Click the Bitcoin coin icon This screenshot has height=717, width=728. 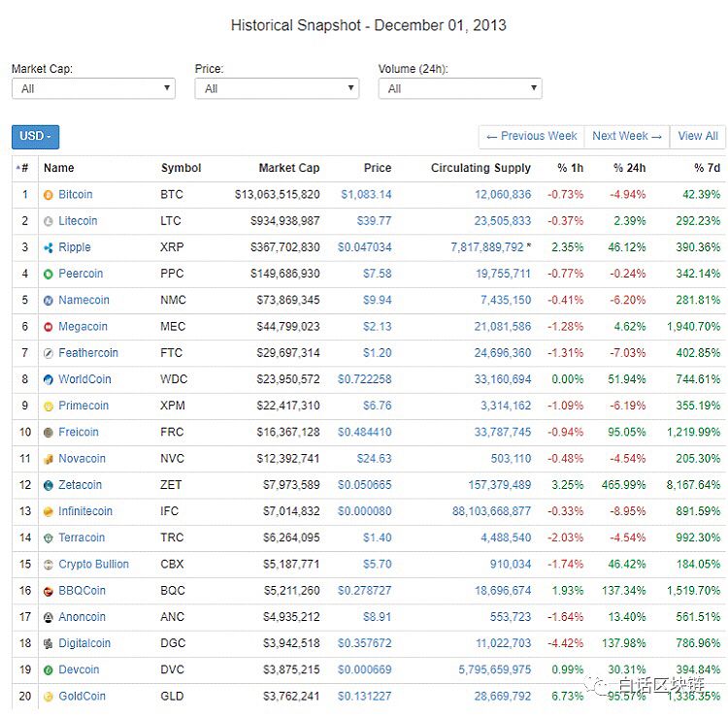point(49,195)
